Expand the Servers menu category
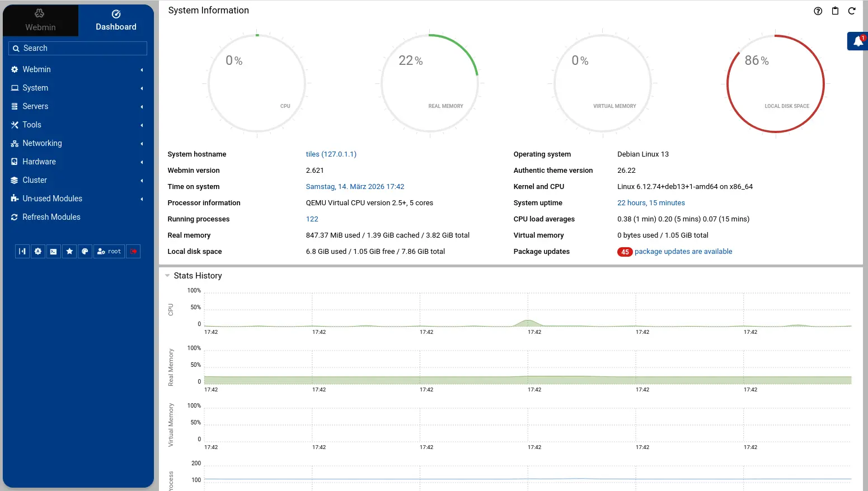This screenshot has width=868, height=491. [x=35, y=106]
